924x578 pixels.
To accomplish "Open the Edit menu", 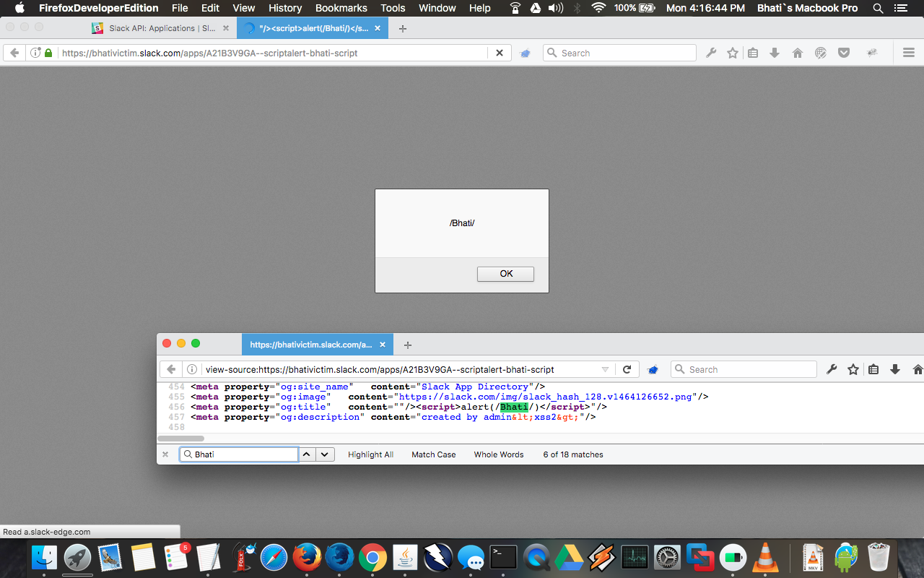I will [x=210, y=8].
